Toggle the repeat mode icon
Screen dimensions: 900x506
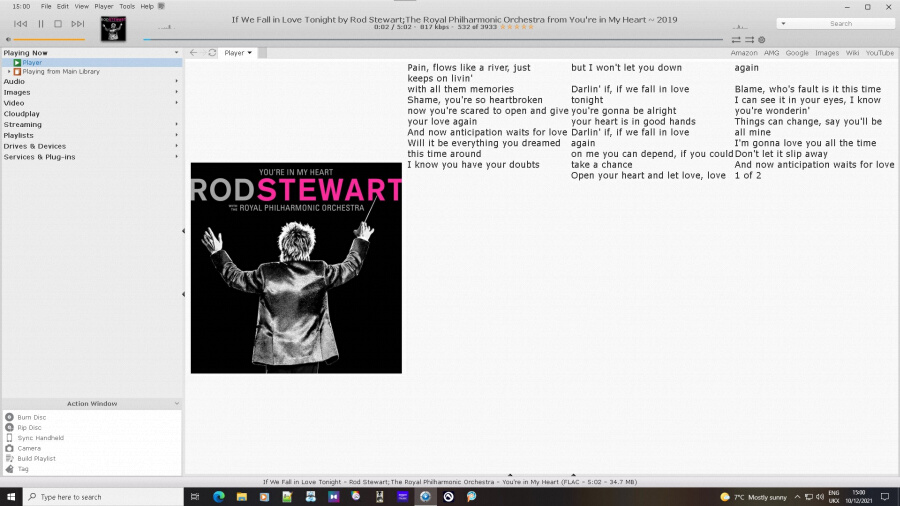click(x=736, y=40)
